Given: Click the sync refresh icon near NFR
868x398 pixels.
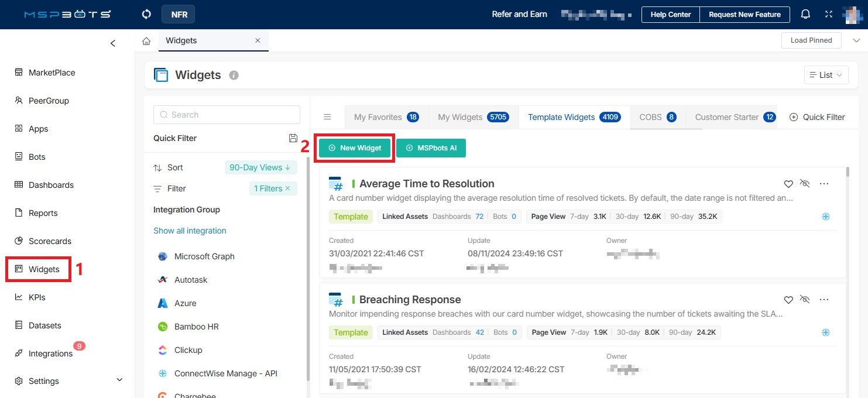Looking at the screenshot, I should 147,14.
